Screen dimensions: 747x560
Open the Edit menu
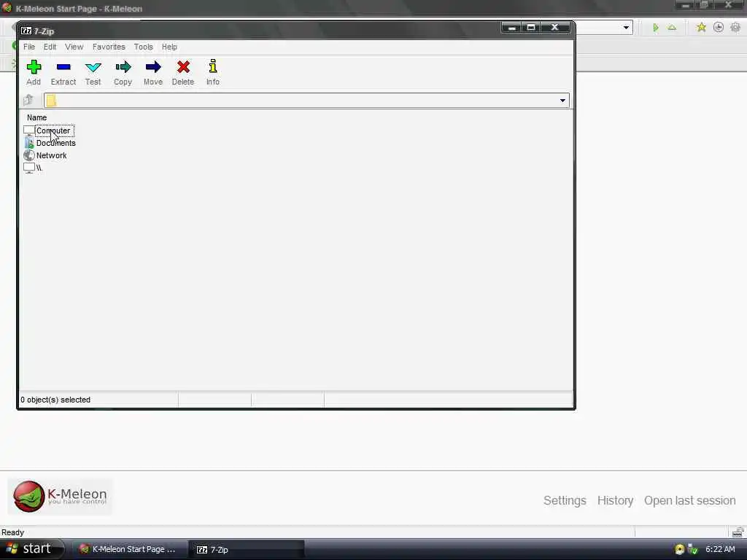pos(50,47)
